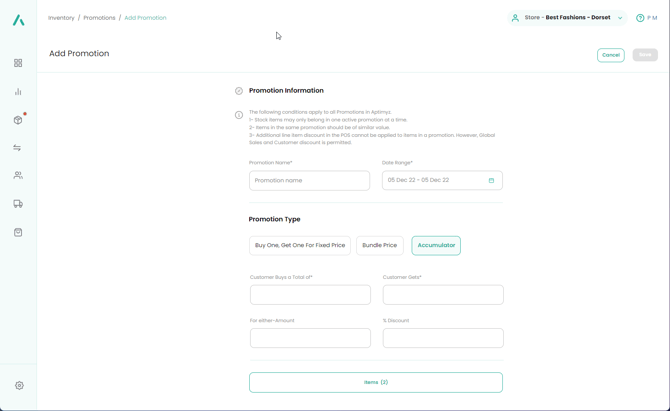Open settings gear in sidebar
Screen dimensions: 670x411
19,385
